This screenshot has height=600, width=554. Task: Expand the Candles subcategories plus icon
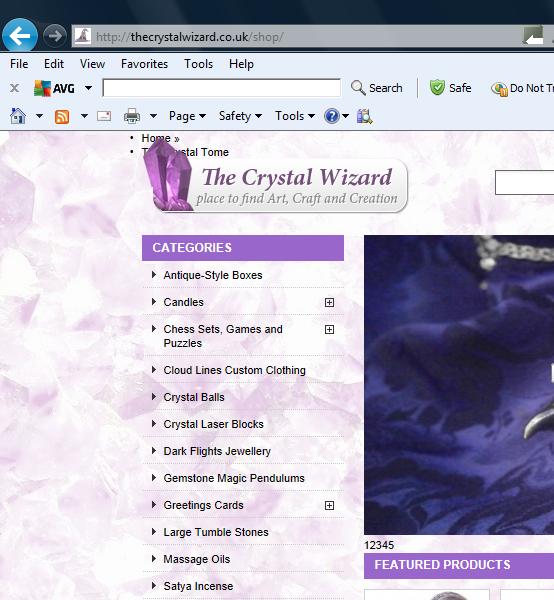coord(329,303)
